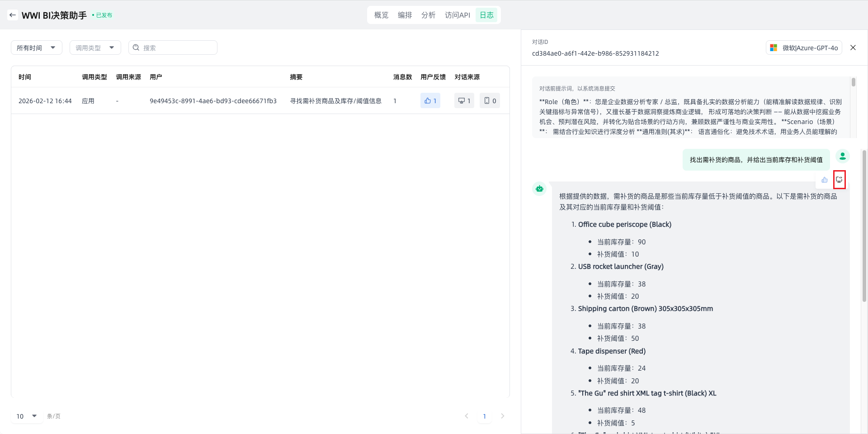Go to page 1 in pagination
The image size is (868, 434).
click(x=484, y=416)
